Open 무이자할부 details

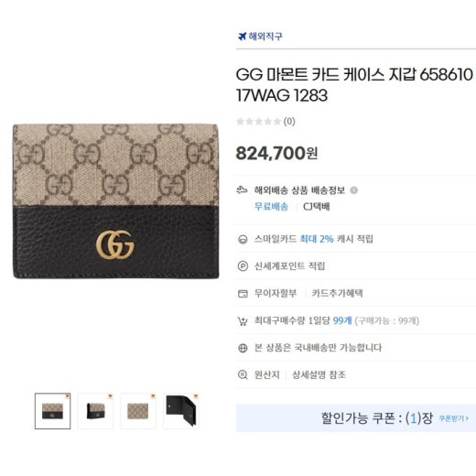[x=276, y=293]
